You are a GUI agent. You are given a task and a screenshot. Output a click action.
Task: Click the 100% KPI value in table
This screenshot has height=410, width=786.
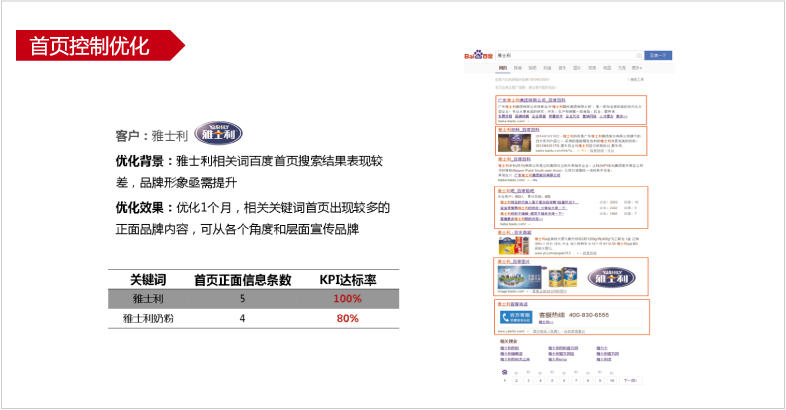347,299
